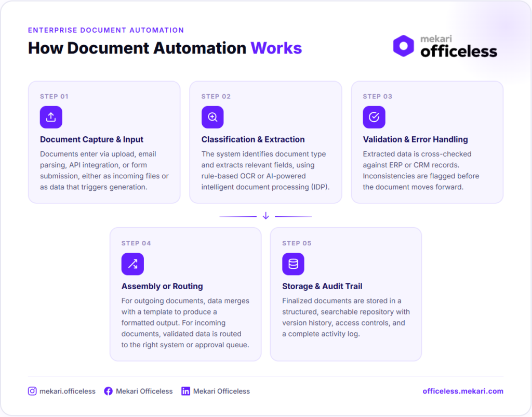The height and width of the screenshot is (417, 532).
Task: Click 'as data that triggers generation.' line
Action: [x=94, y=187]
